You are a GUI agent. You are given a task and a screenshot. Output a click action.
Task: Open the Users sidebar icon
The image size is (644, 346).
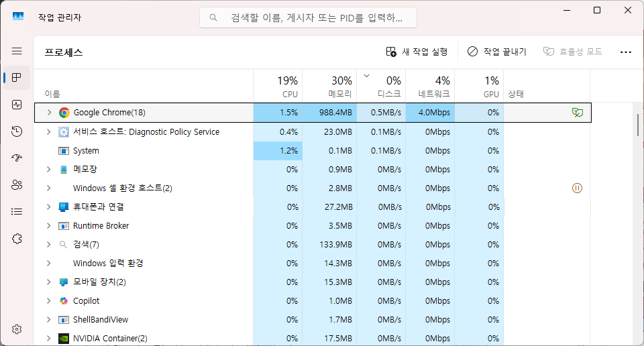click(17, 185)
